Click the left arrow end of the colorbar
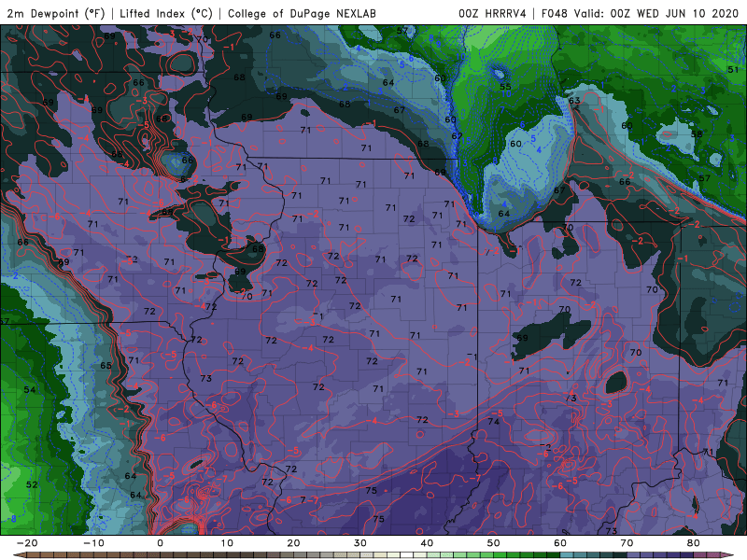The image size is (747, 560). (18, 555)
